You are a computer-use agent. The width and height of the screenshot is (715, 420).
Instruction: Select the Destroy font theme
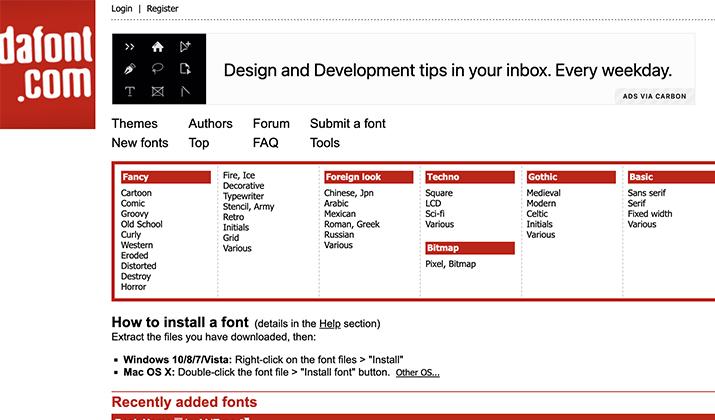[x=135, y=276]
